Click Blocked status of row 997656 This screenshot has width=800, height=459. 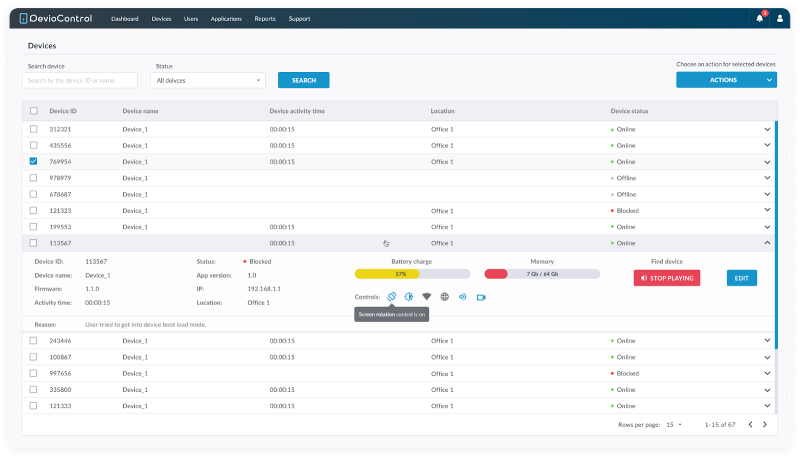(x=625, y=373)
